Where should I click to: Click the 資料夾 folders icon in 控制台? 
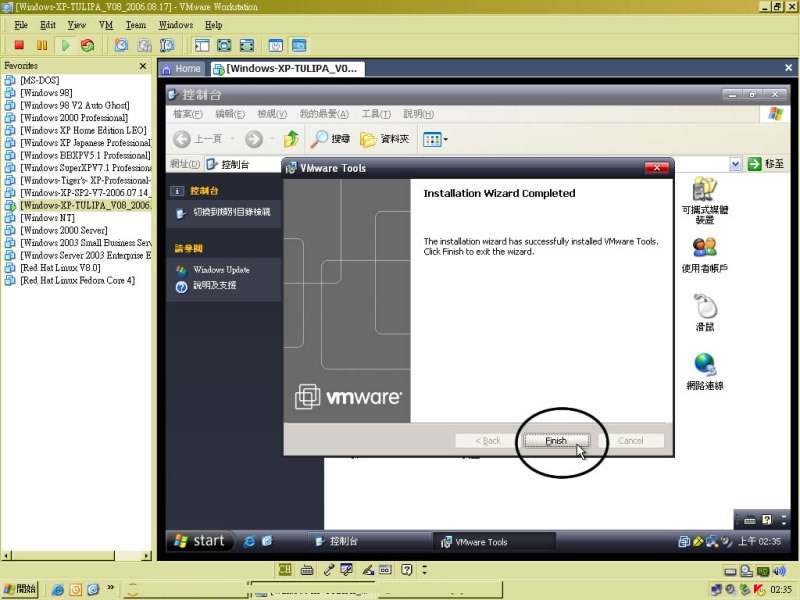pos(368,139)
